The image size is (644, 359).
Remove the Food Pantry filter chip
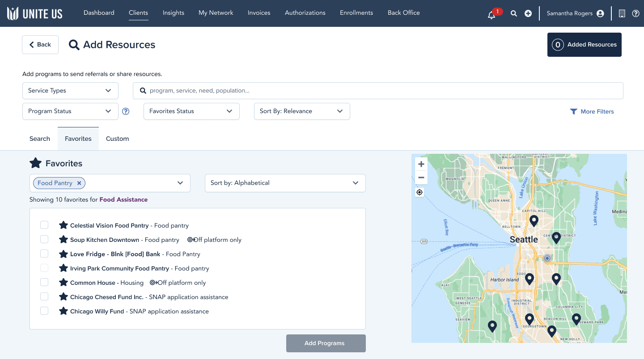(79, 183)
